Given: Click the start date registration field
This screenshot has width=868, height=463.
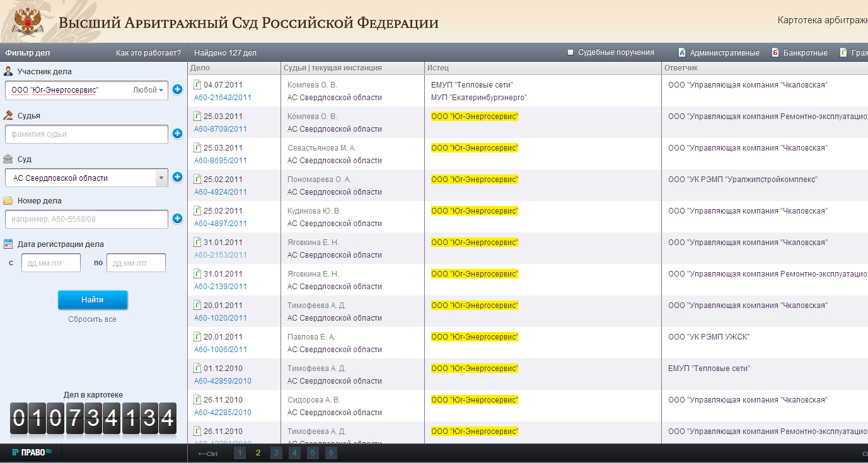Looking at the screenshot, I should pyautogui.click(x=51, y=263).
